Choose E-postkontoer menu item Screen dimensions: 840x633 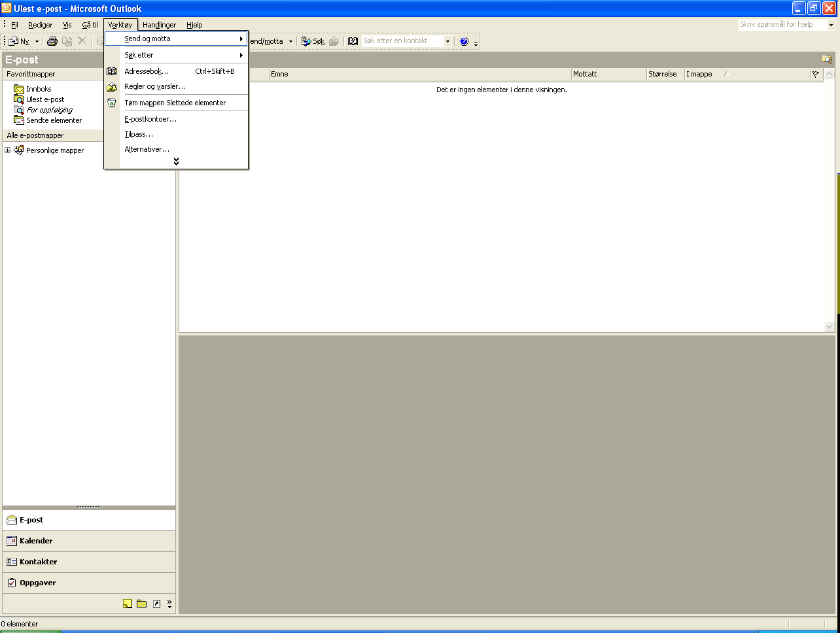pyautogui.click(x=176, y=119)
